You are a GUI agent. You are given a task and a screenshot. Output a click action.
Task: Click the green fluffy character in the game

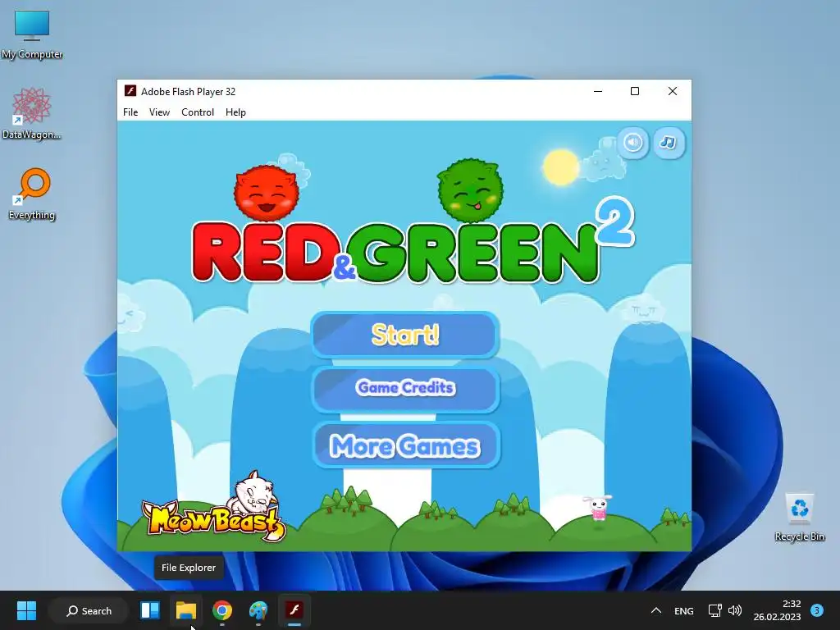tap(470, 190)
